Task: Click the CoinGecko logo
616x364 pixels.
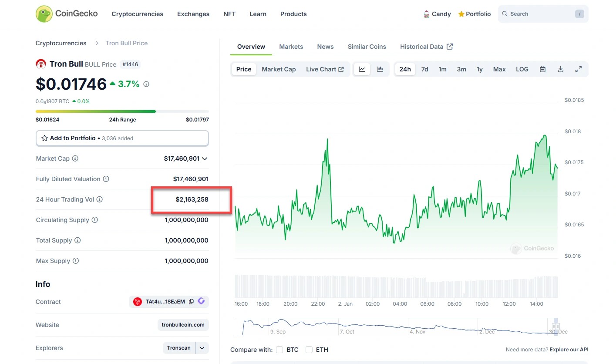Action: (67, 14)
